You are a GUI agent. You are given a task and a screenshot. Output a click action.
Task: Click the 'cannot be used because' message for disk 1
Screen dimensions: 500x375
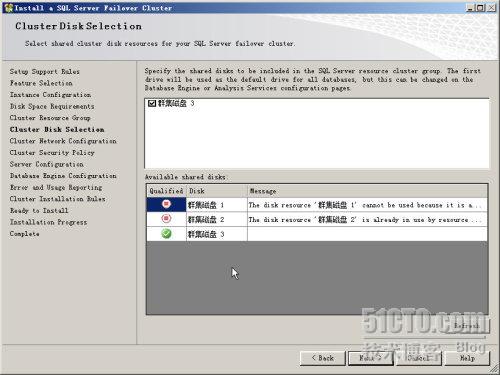click(367, 205)
